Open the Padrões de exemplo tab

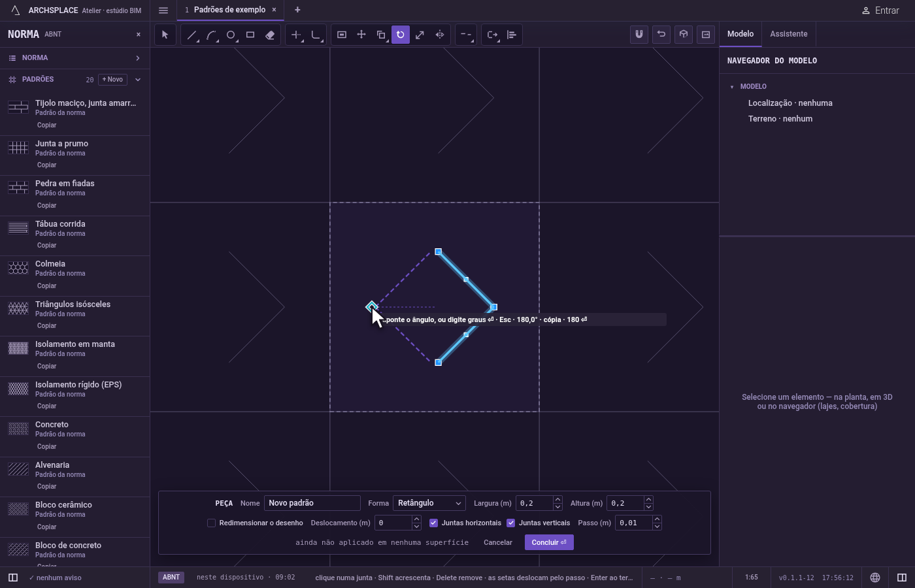point(230,10)
